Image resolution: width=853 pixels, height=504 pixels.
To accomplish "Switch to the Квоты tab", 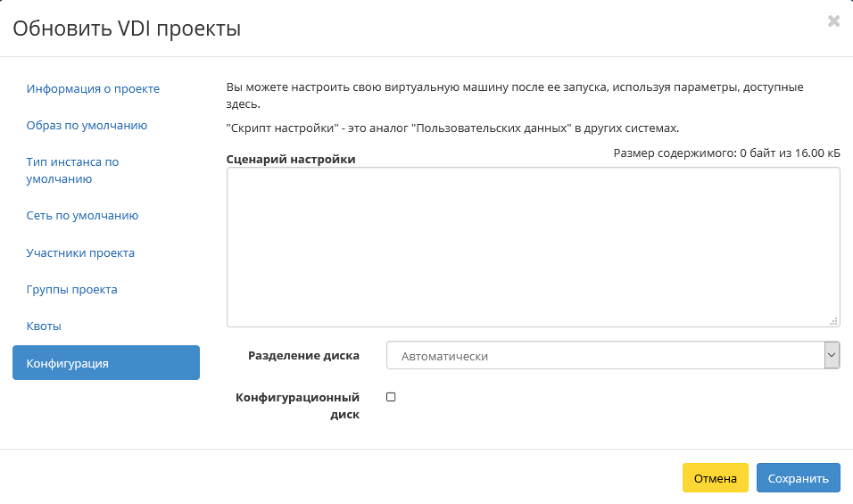I will coord(44,326).
